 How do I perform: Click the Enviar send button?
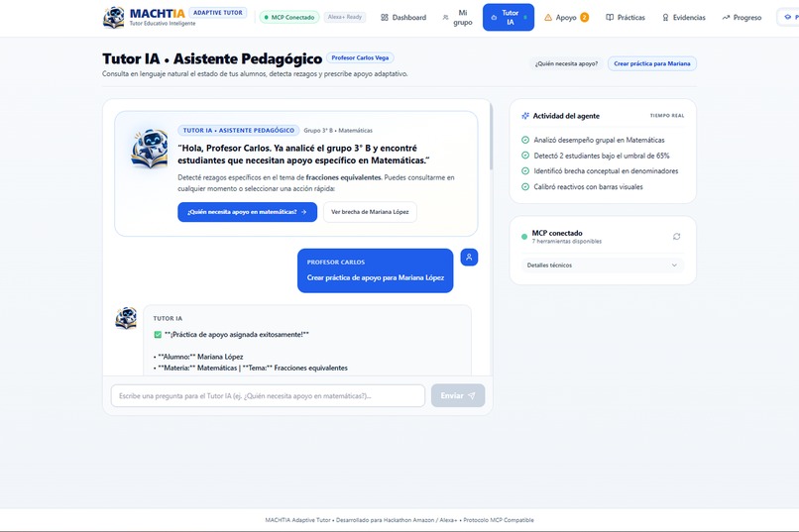pyautogui.click(x=458, y=395)
